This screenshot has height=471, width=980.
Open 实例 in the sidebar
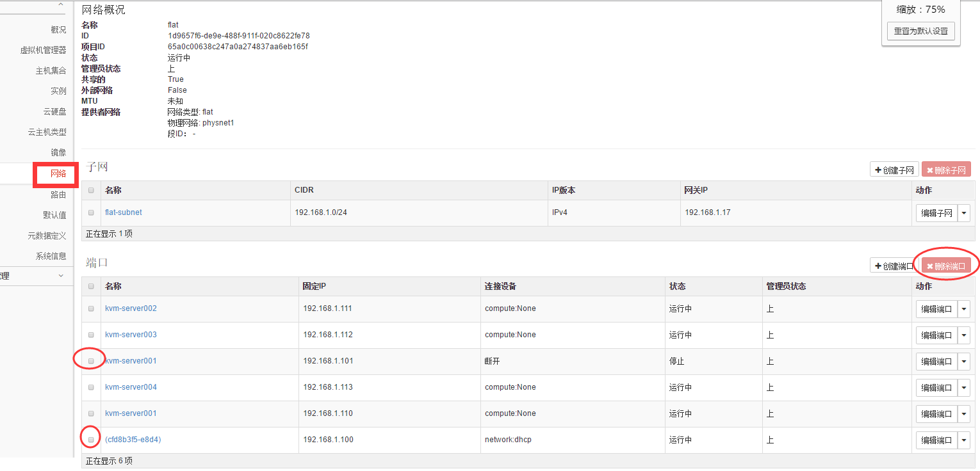click(x=58, y=91)
